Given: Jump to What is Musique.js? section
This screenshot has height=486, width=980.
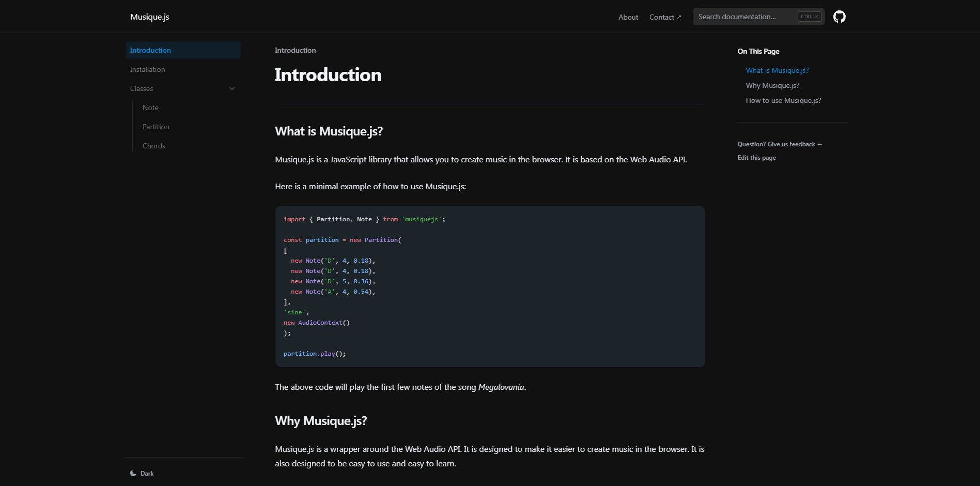Looking at the screenshot, I should [777, 70].
